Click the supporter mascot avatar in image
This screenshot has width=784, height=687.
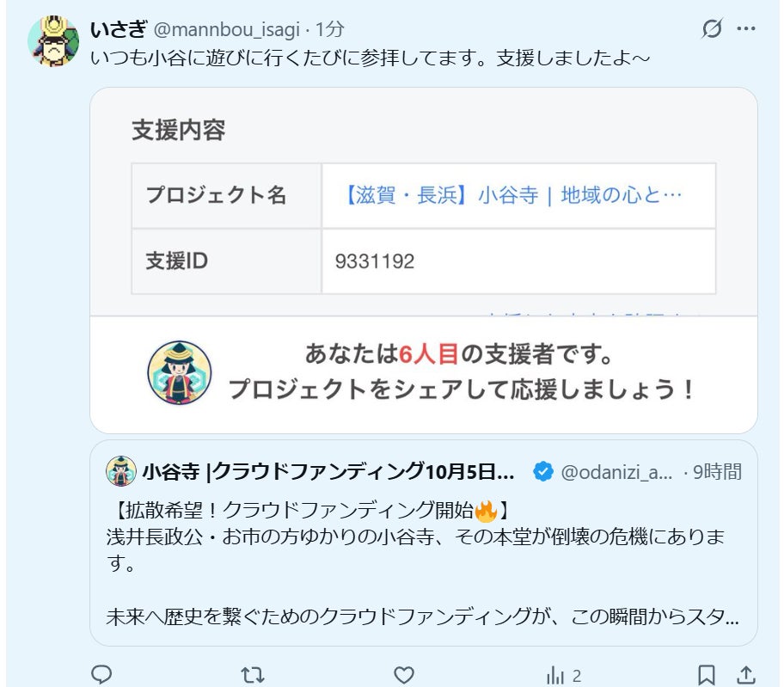[x=180, y=372]
